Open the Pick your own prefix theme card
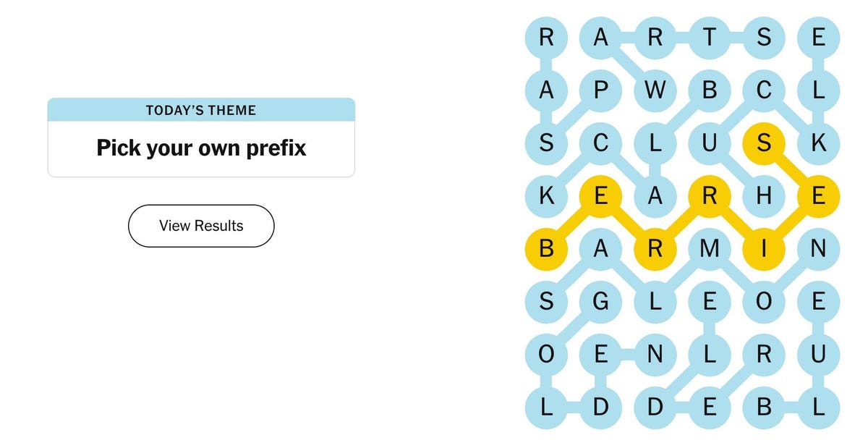Viewport: 868px width, 448px height. point(201,148)
